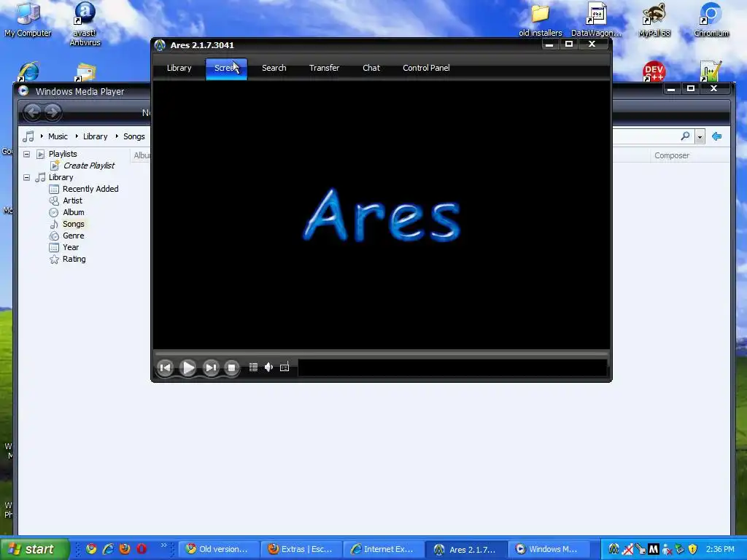Open the old installers folder on desktop
The width and height of the screenshot is (747, 560).
541,20
